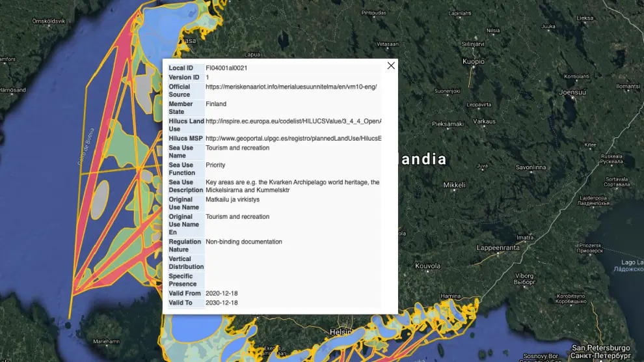Screen dimensions: 644x362
Task: Select the Local ID value FI04001al0021
Action: click(226, 68)
